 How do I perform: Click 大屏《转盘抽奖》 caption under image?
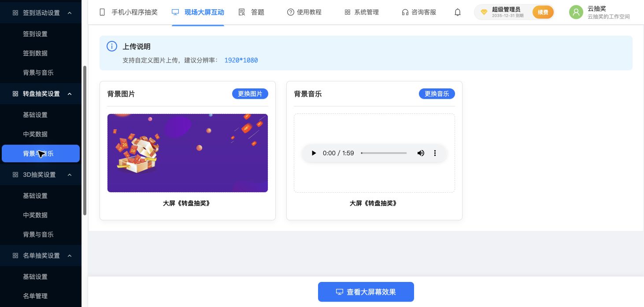(x=187, y=203)
